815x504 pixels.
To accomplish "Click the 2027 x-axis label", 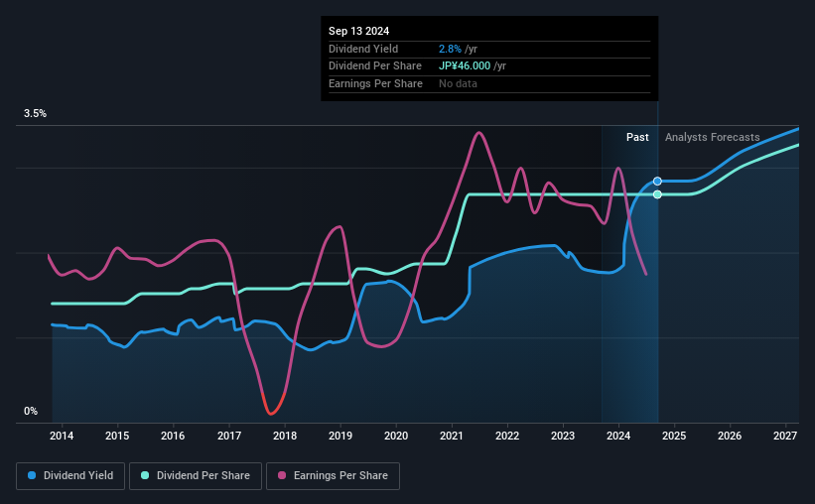I will 785,436.
